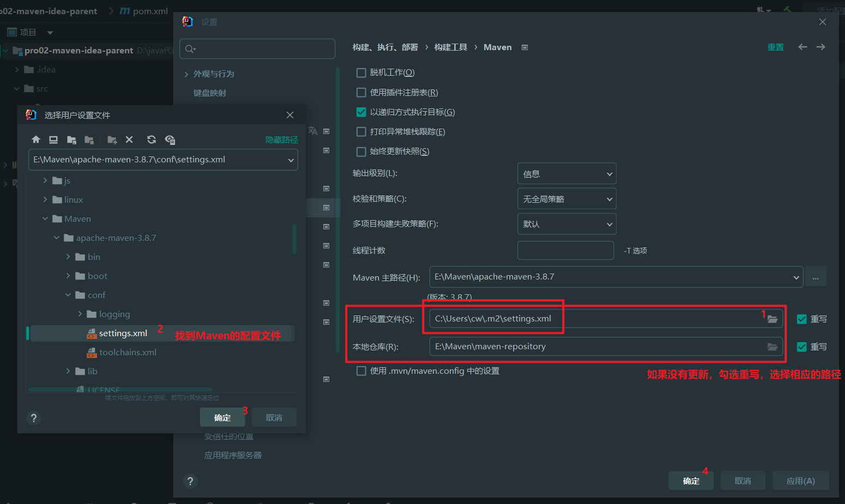This screenshot has width=845, height=504.
Task: Enable 脱机工作(O) offline checkbox
Action: tap(361, 72)
